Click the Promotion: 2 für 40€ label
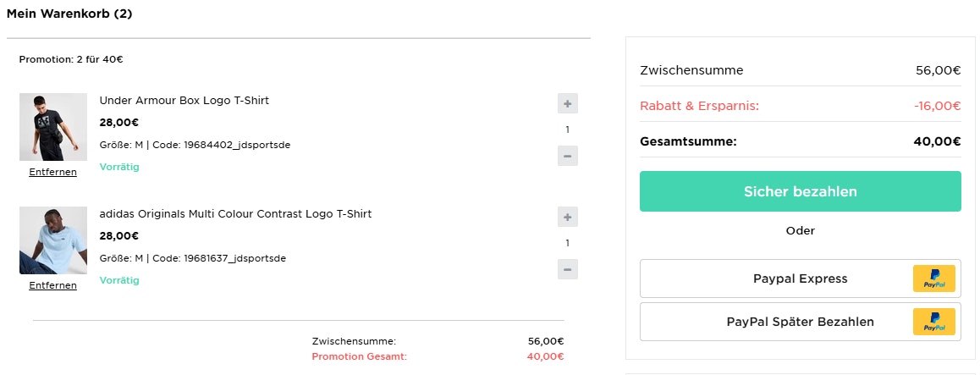The image size is (980, 375). tap(71, 59)
